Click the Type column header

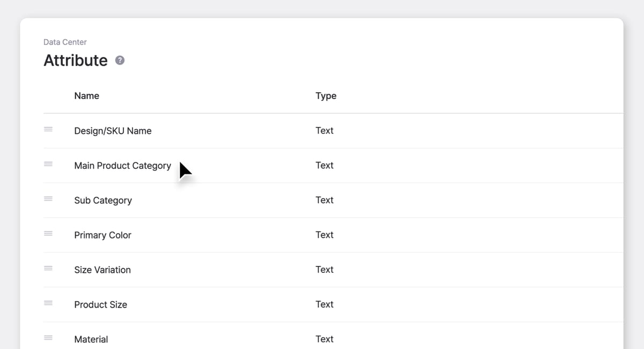(x=326, y=95)
